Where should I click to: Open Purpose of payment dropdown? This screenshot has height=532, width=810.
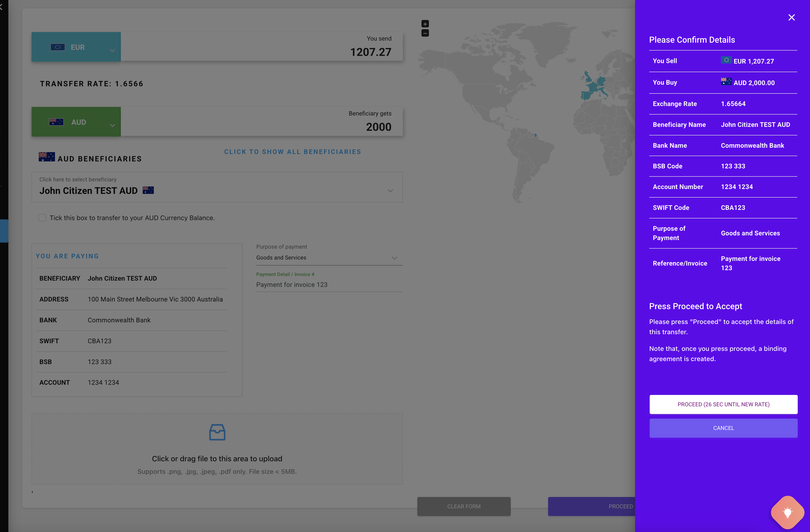tap(395, 258)
